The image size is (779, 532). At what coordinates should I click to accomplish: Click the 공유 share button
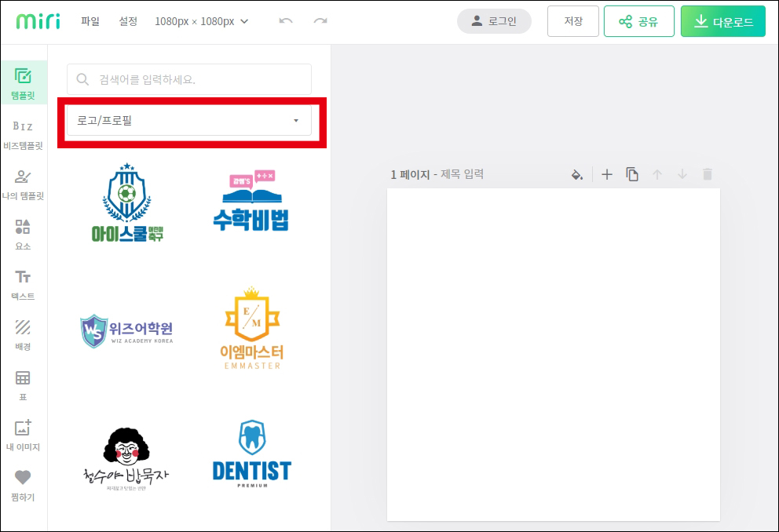click(x=639, y=21)
